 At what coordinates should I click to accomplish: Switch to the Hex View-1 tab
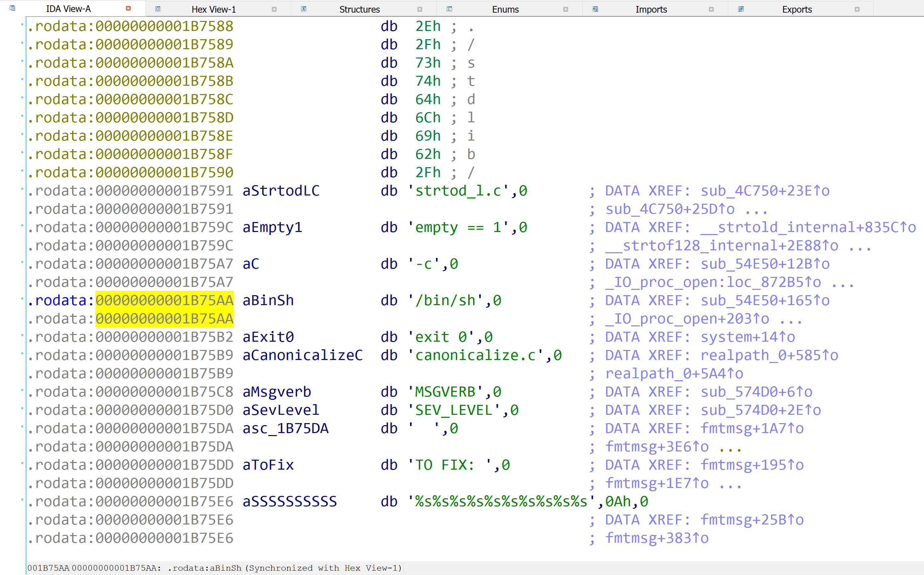[x=214, y=9]
